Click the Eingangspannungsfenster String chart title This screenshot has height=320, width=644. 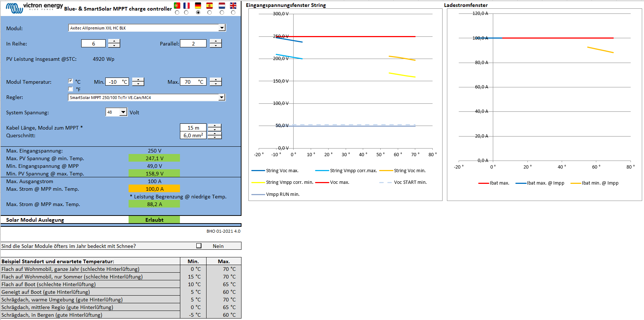(286, 5)
